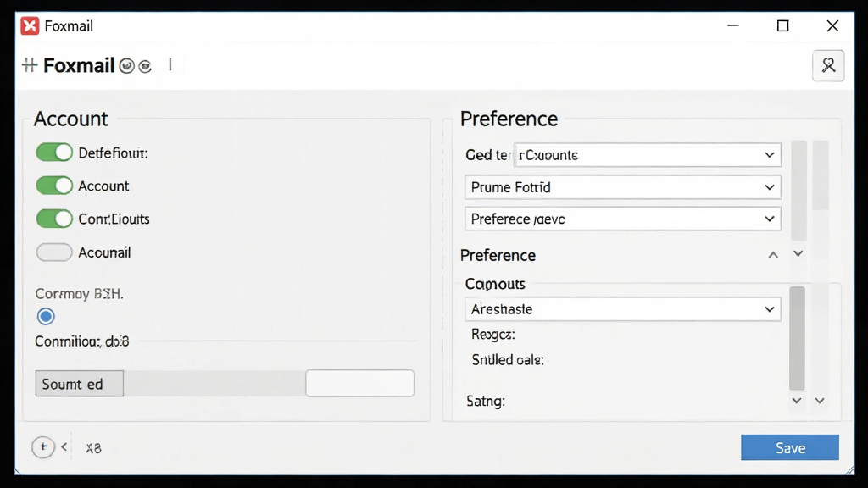The width and height of the screenshot is (868, 488).
Task: Click the Camouts panel vertical scrollbar
Action: [797, 338]
